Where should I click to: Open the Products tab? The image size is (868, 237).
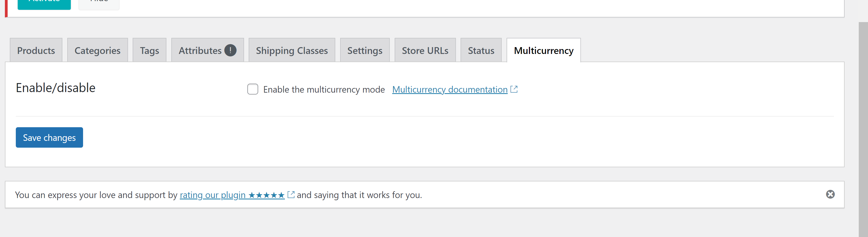(x=36, y=51)
